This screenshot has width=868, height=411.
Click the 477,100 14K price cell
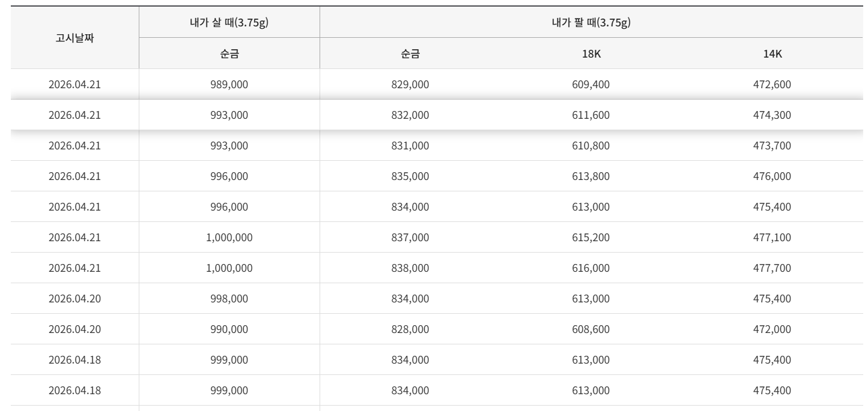point(772,238)
